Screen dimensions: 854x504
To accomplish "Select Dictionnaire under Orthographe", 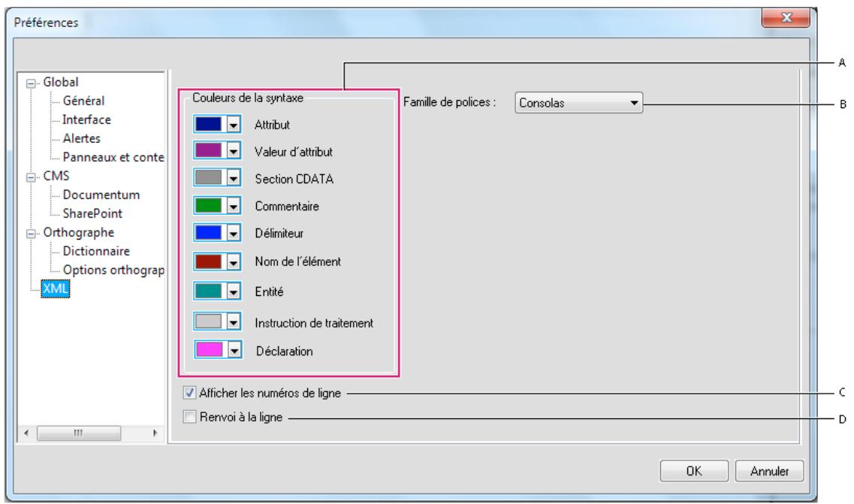I will [x=96, y=251].
